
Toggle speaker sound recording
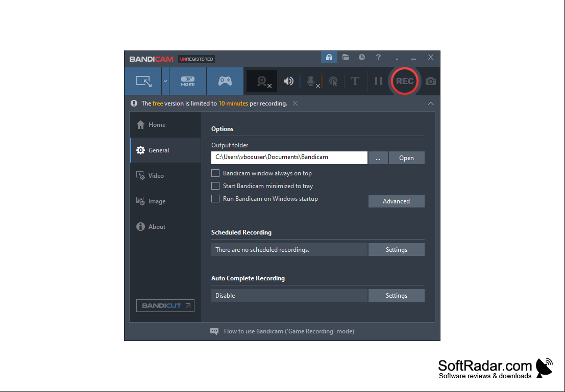[288, 82]
